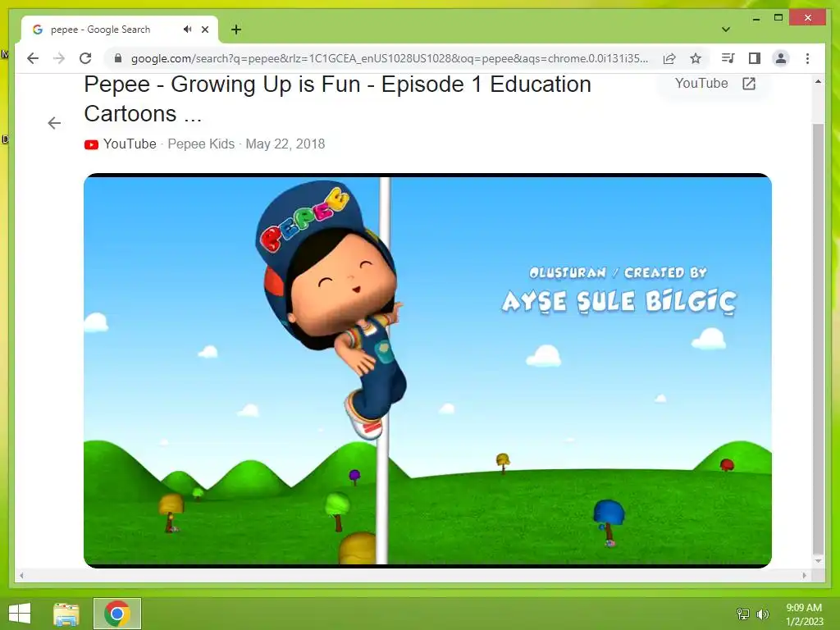Click the YouTube source label

tap(130, 144)
